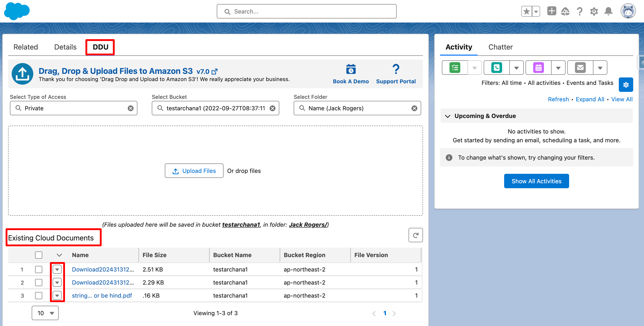The height and width of the screenshot is (326, 644).
Task: Click the Upload Files button
Action: point(194,171)
